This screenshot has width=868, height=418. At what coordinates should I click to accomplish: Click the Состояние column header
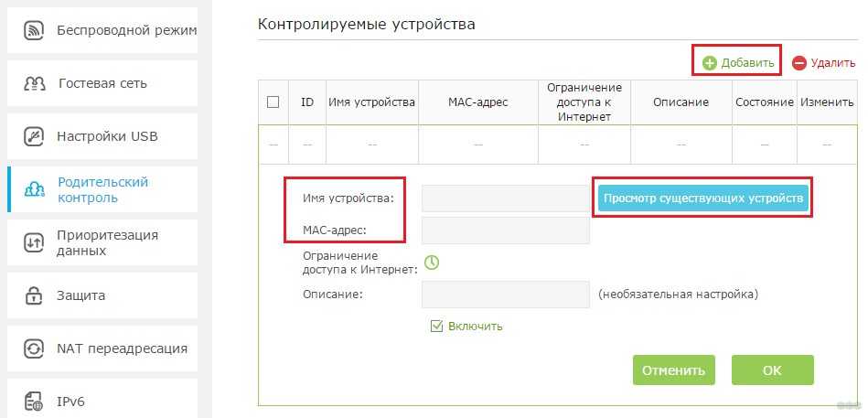coord(765,102)
